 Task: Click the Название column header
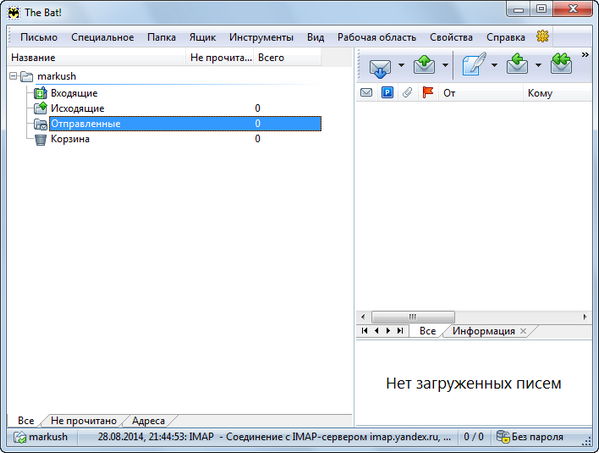coord(96,58)
